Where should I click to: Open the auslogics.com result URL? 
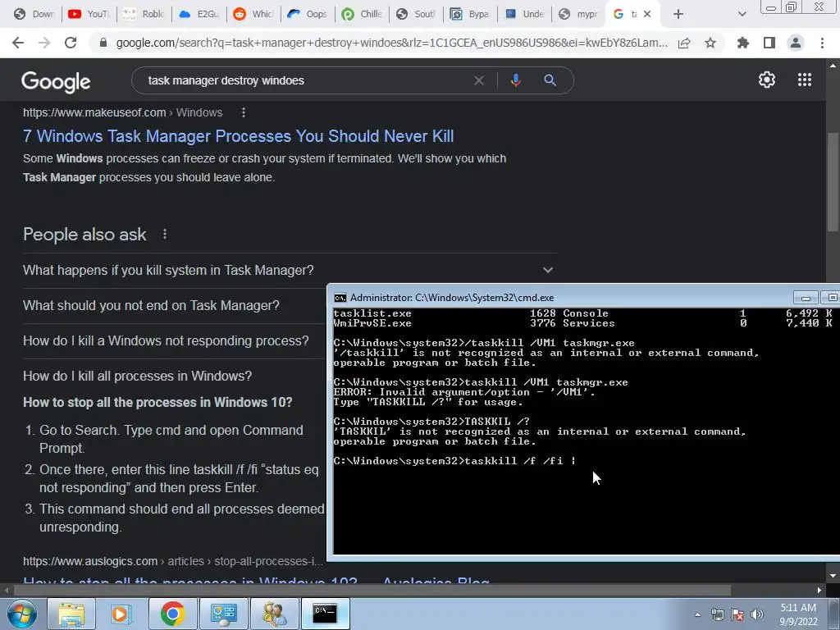click(x=173, y=561)
